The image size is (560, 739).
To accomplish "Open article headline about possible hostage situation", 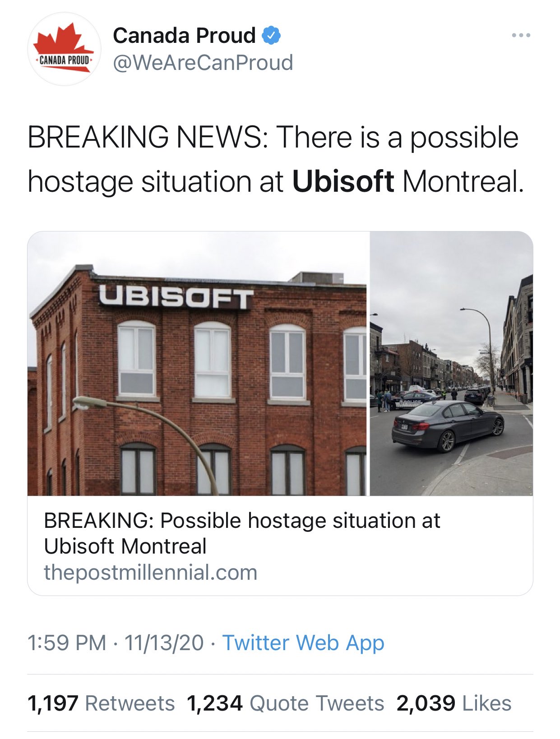I will tap(242, 533).
